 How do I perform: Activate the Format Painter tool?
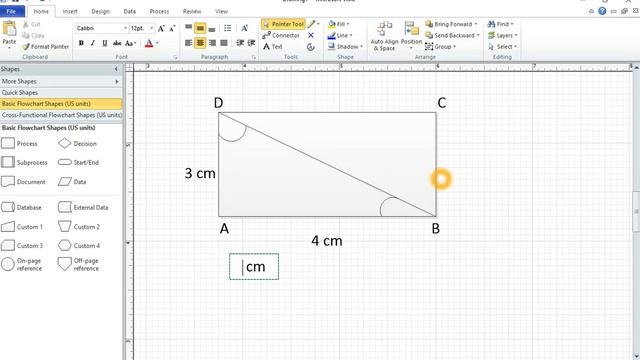[x=45, y=47]
